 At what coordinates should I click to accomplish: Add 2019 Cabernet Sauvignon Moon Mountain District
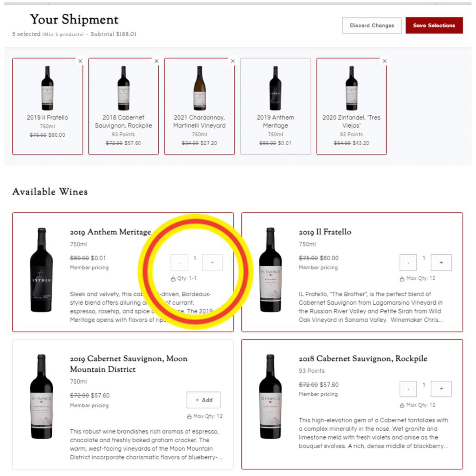click(203, 400)
